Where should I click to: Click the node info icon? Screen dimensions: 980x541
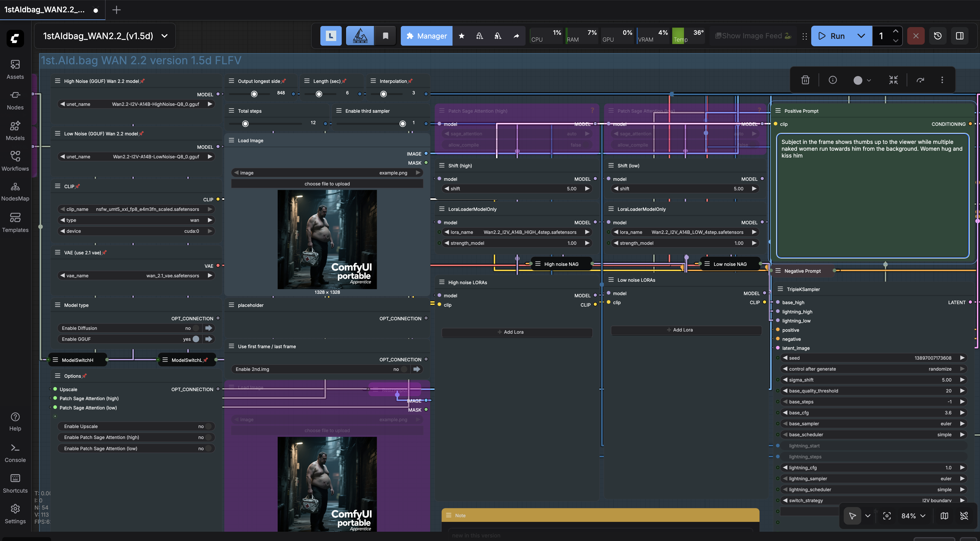coord(832,80)
